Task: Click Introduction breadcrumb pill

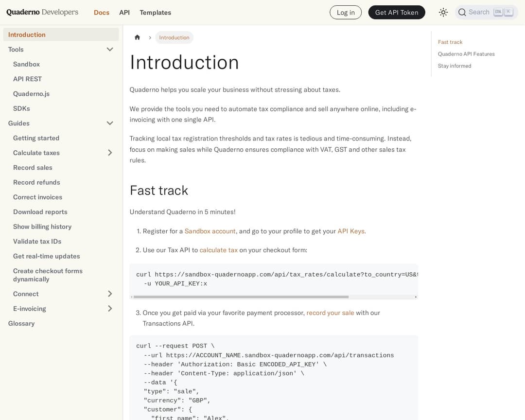Action: 174,37
